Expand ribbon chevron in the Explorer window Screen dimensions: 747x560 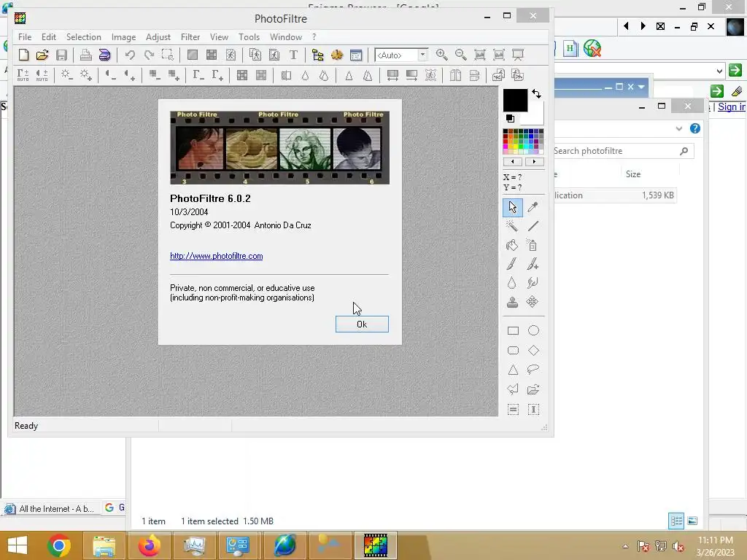pyautogui.click(x=679, y=128)
